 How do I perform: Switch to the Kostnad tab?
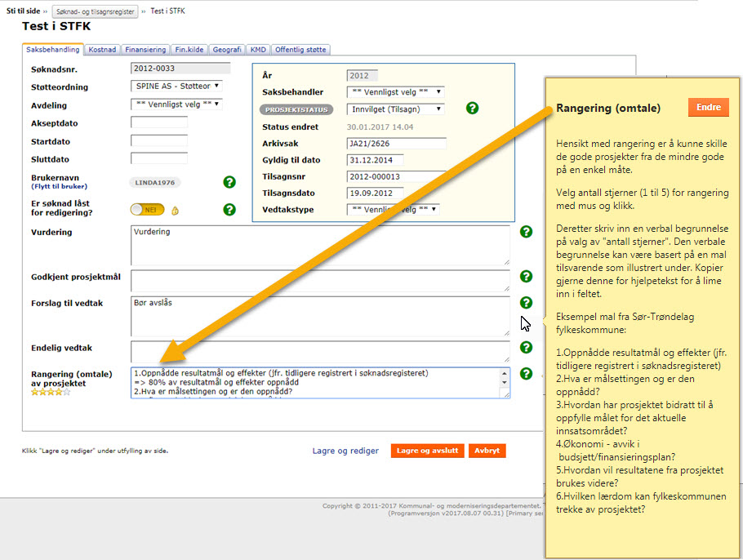tap(102, 50)
